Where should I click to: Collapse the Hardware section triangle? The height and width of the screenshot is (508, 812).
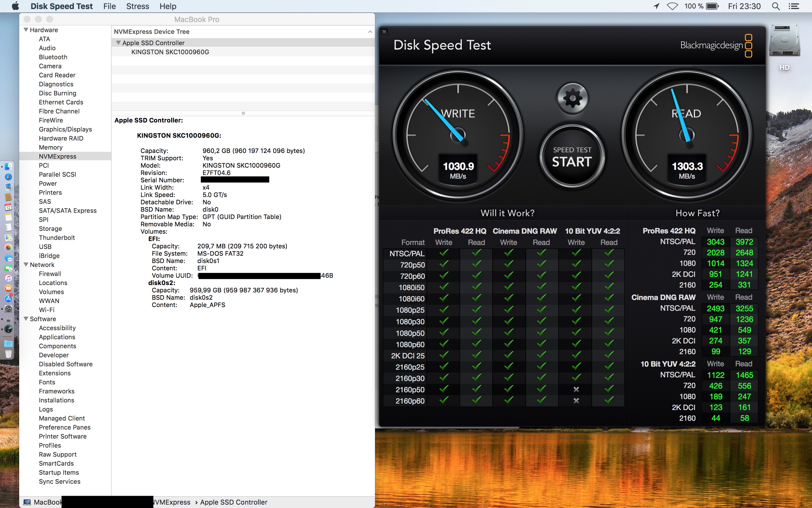tap(26, 30)
